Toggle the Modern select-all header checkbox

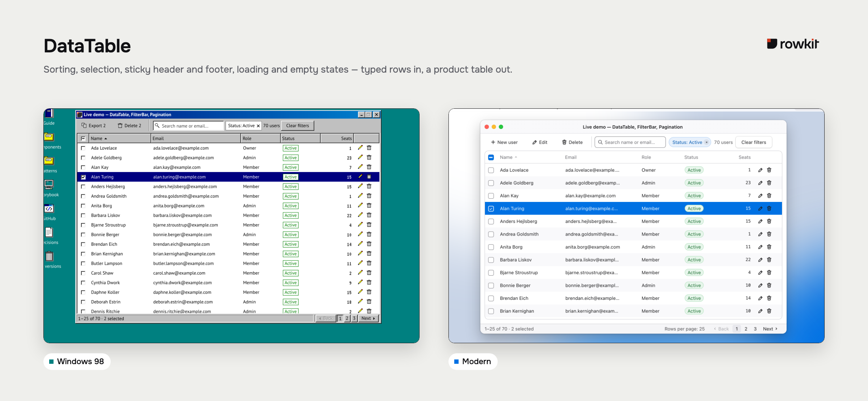[x=491, y=157]
